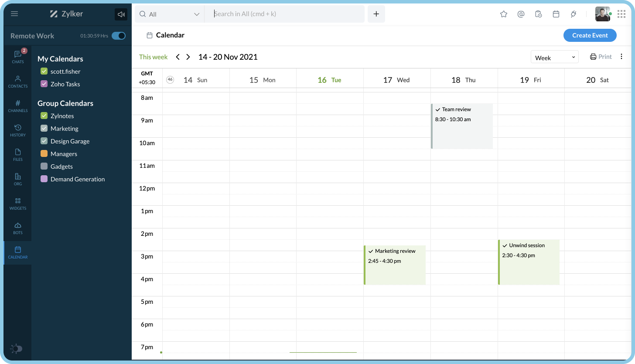
Task: Select 17 Wed day header
Action: click(396, 80)
